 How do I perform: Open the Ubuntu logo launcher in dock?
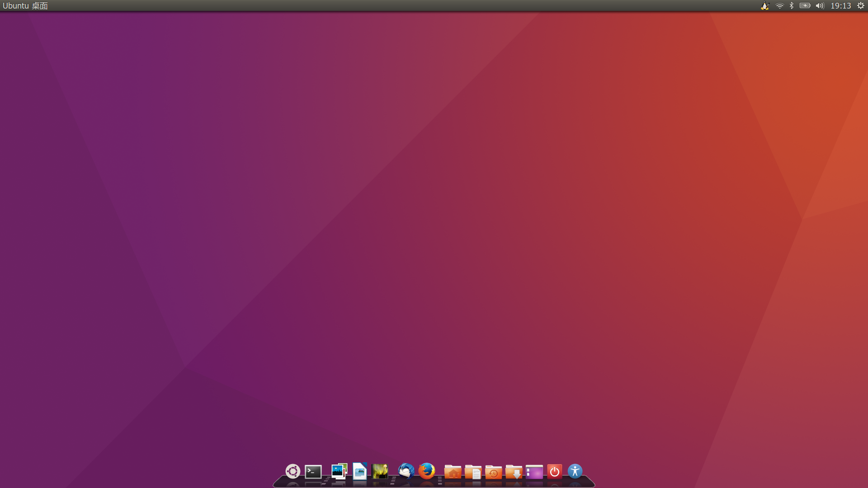[292, 471]
